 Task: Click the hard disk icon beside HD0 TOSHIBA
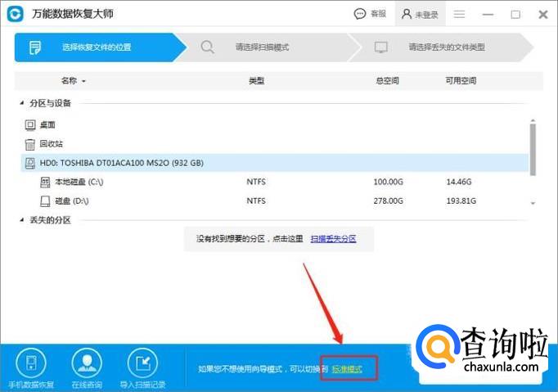[30, 164]
